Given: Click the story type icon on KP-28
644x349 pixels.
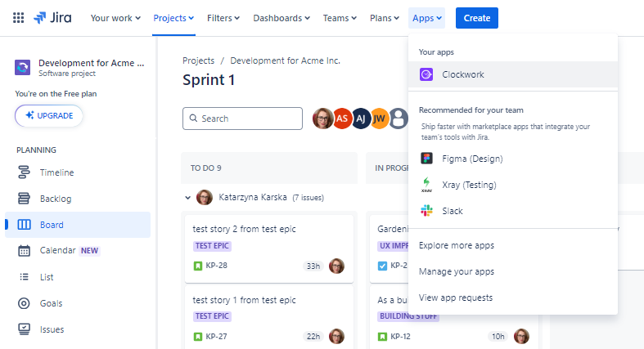Looking at the screenshot, I should (x=198, y=266).
